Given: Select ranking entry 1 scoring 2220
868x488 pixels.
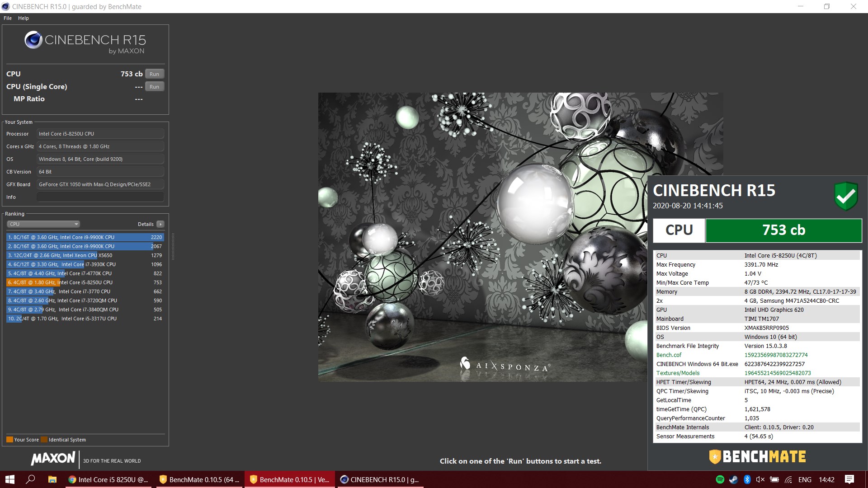Looking at the screenshot, I should [x=85, y=237].
